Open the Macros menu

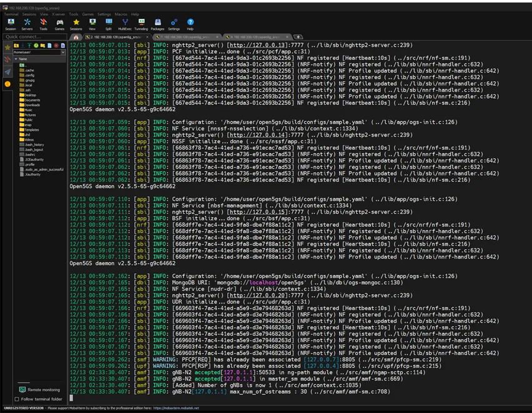(121, 14)
